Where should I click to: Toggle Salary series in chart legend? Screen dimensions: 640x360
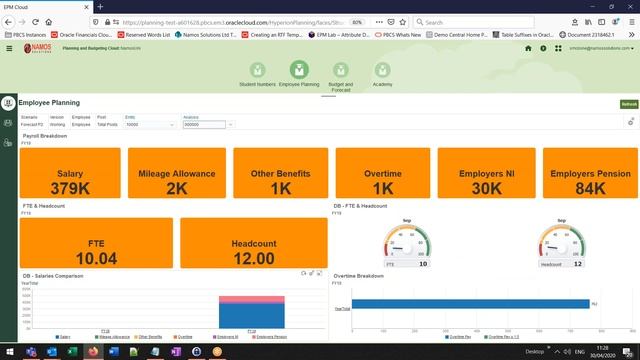[63, 337]
